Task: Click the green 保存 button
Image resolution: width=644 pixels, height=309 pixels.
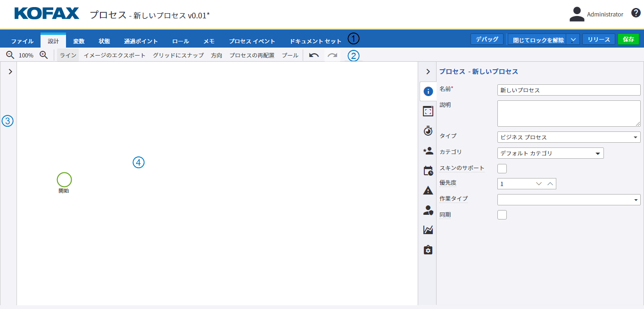Action: tap(628, 39)
